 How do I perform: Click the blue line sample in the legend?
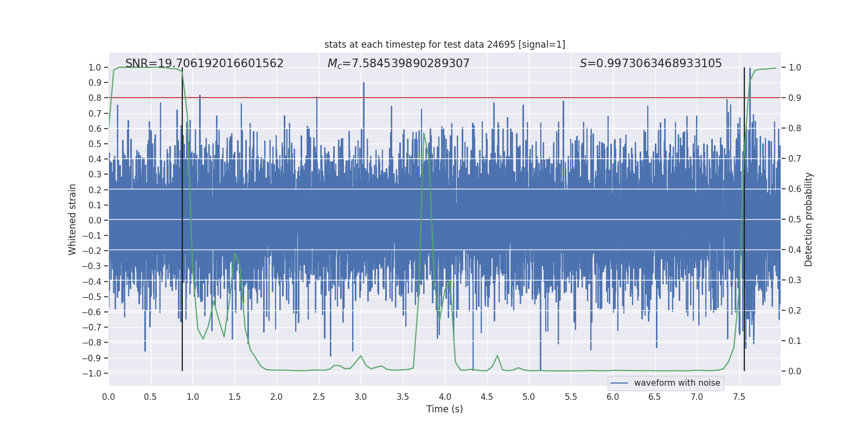click(619, 383)
